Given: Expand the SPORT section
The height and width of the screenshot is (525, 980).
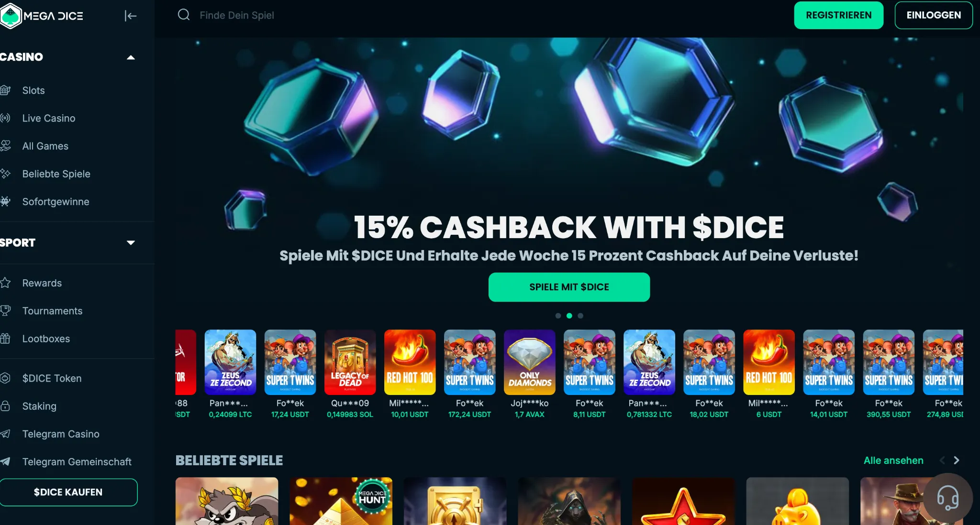Looking at the screenshot, I should click(x=131, y=242).
